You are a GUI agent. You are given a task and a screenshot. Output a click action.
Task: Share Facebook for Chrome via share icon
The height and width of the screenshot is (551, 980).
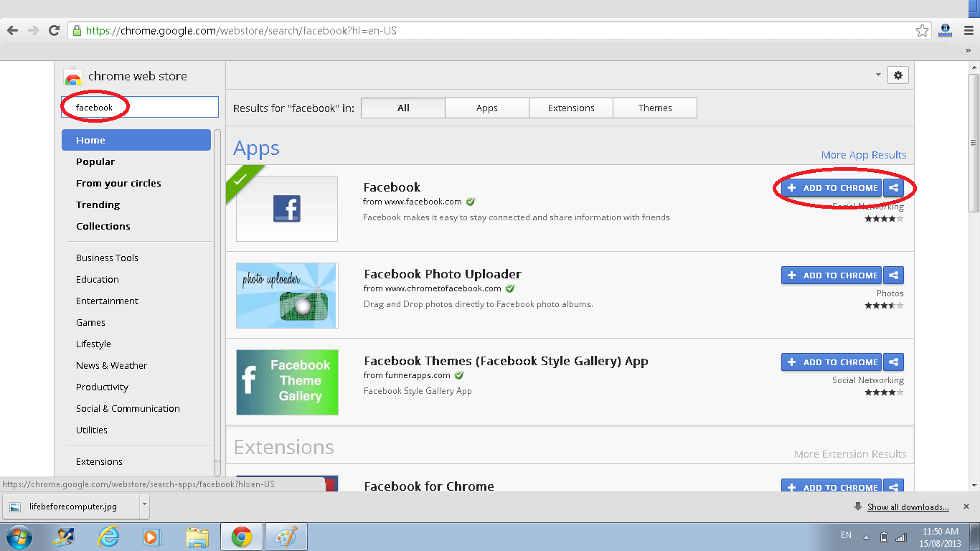pos(893,486)
